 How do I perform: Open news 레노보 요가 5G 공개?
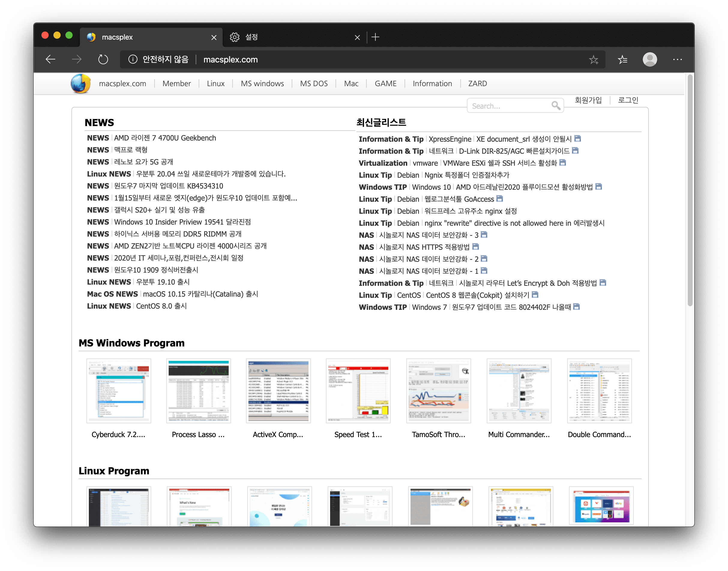tap(144, 162)
